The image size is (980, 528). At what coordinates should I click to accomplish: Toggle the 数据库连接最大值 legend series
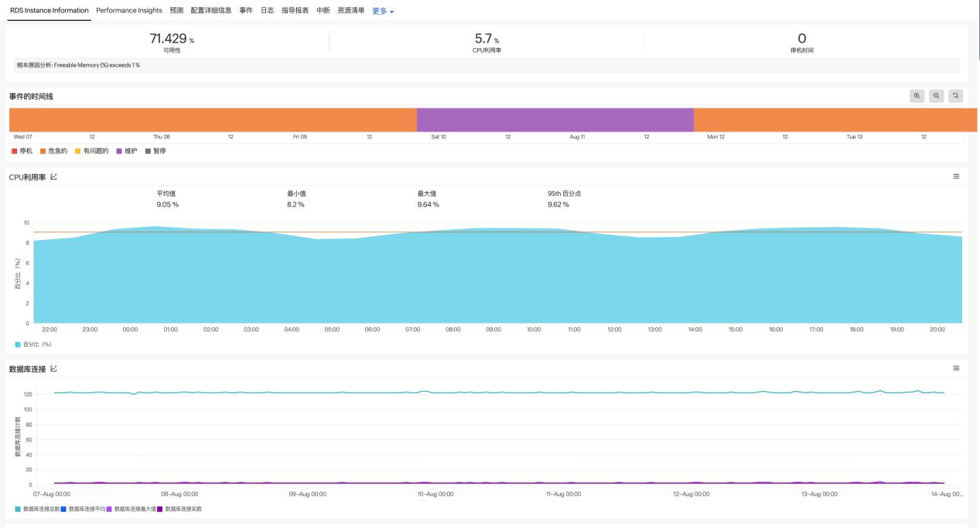pos(131,509)
